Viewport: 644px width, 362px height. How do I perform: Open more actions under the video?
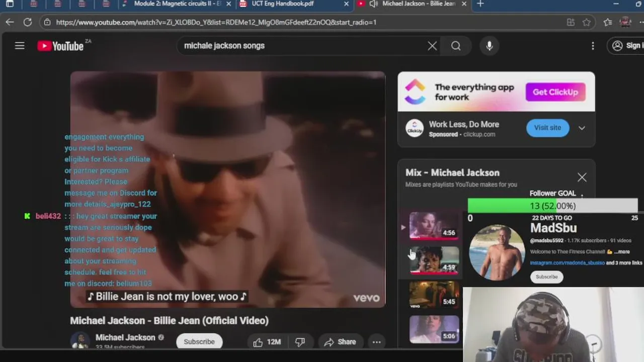click(376, 342)
